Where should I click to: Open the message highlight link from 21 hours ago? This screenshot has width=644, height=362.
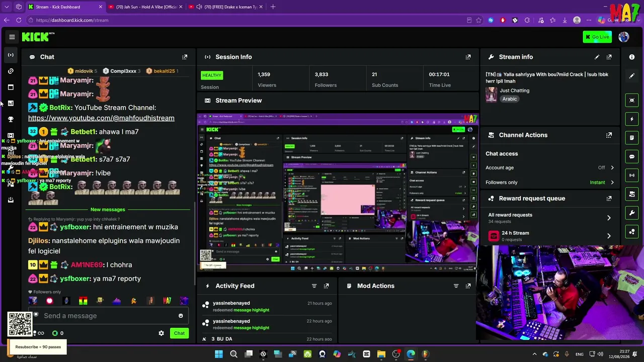click(x=251, y=310)
